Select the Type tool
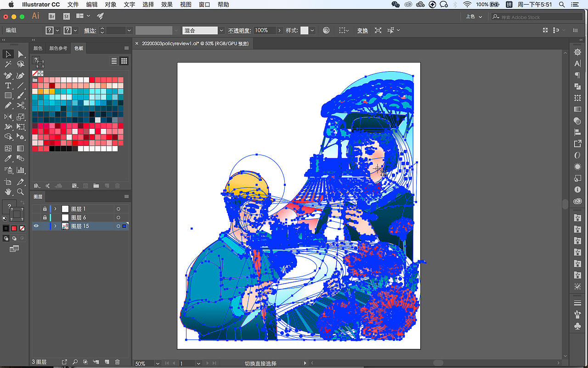588x368 pixels. [8, 86]
